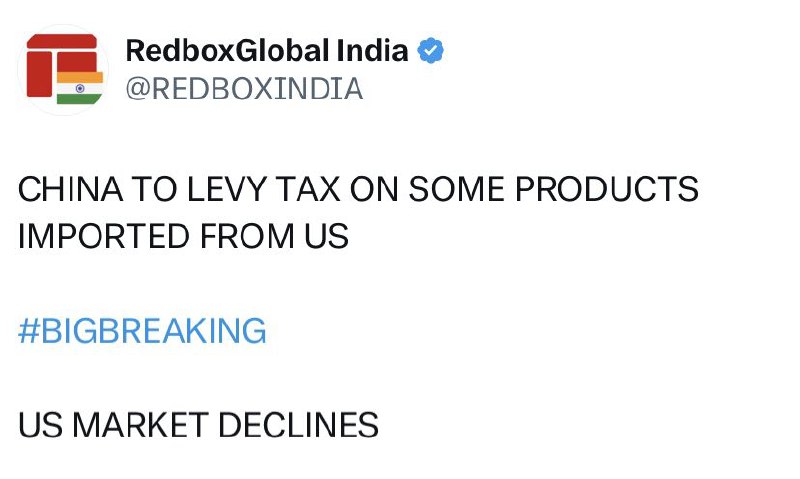Select the line US MARKET DECLINES
The image size is (800, 479).
[198, 425]
